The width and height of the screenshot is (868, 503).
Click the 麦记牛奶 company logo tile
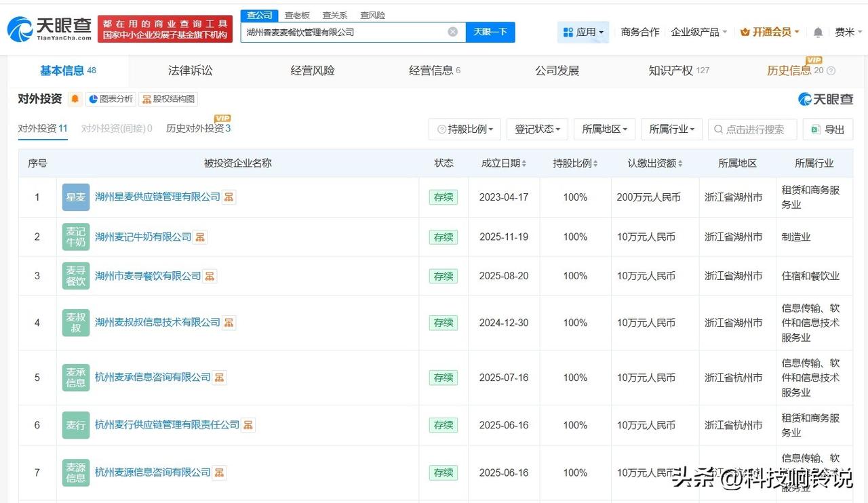76,237
